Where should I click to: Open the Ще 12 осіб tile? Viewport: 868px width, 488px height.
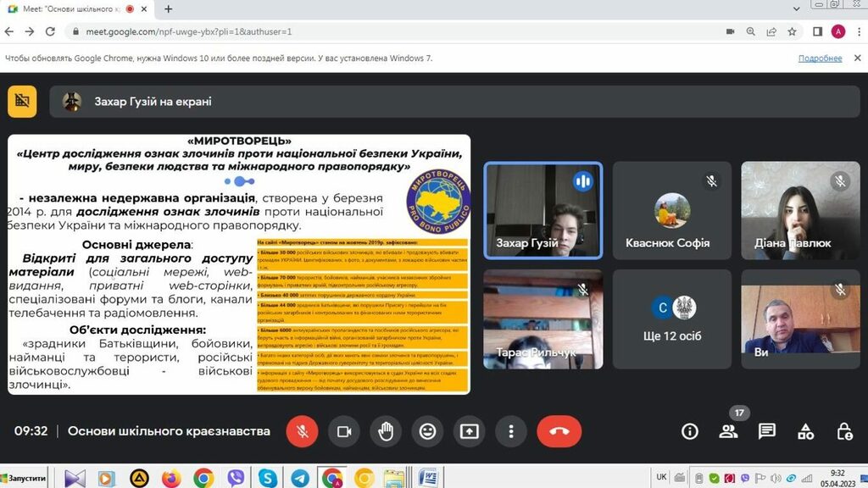tap(672, 319)
